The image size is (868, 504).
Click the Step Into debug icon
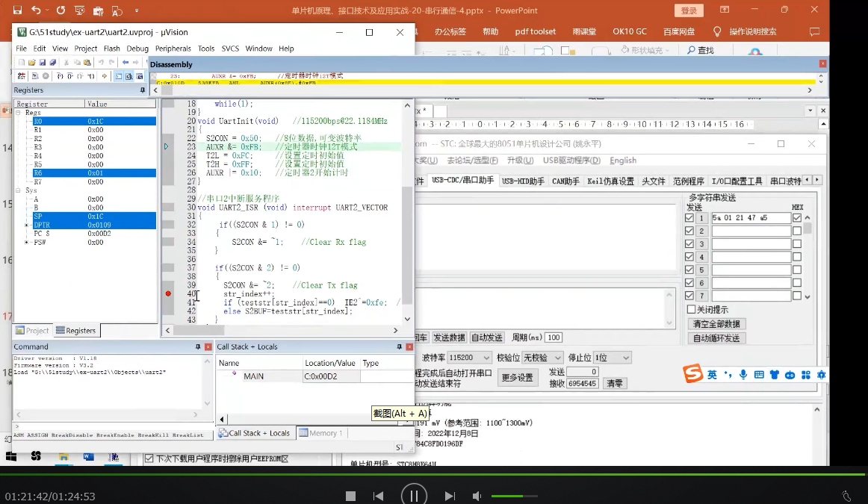point(60,76)
